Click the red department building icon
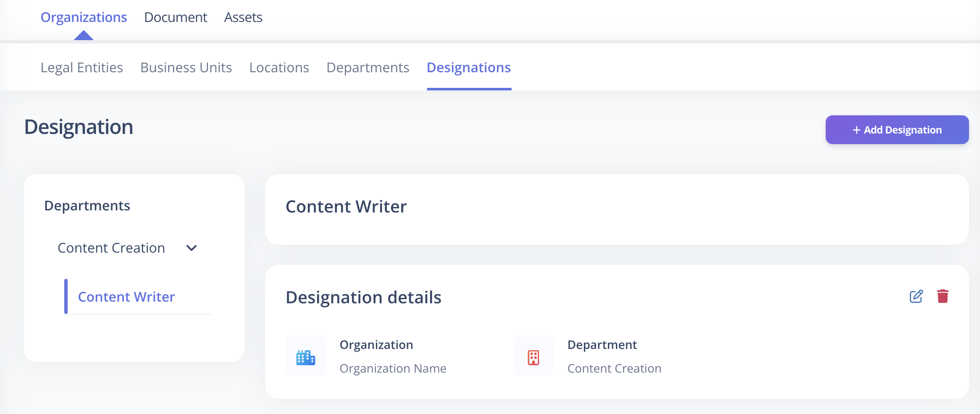980x414 pixels. [534, 357]
